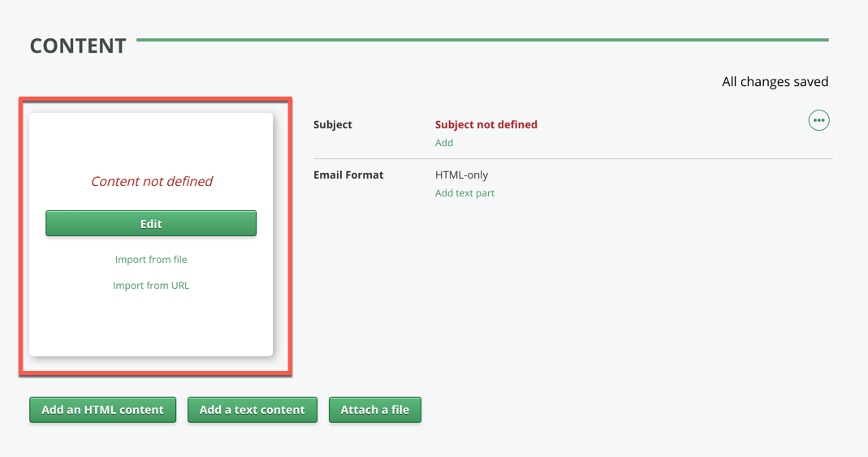Click the divider line below the Subject row
868x457 pixels.
(572, 159)
